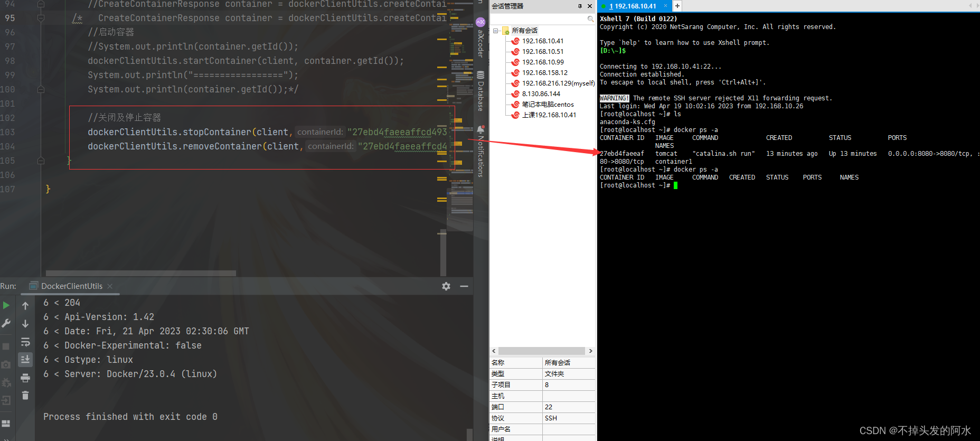The width and height of the screenshot is (980, 441).
Task: Open the Notifications side panel
Action: point(480,151)
